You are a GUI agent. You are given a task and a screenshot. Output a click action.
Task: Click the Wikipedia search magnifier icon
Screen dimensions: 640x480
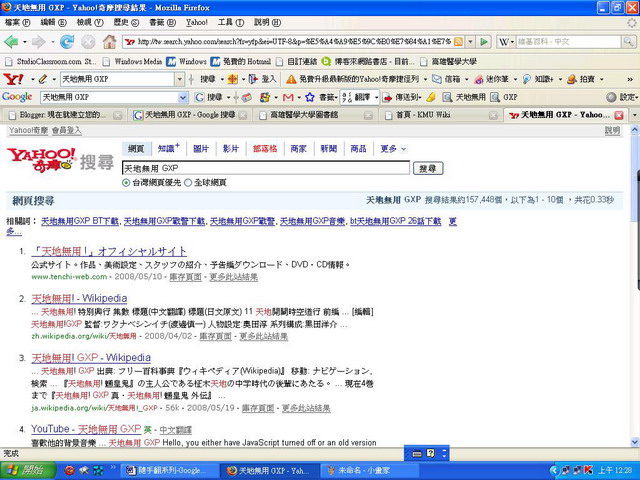point(628,41)
